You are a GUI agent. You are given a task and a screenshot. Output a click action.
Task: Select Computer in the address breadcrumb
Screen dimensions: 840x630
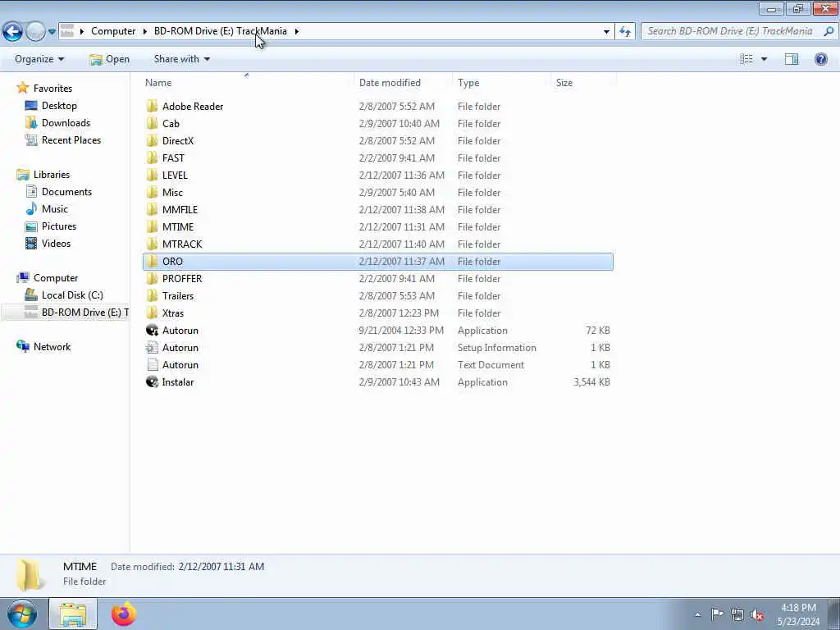(x=113, y=31)
